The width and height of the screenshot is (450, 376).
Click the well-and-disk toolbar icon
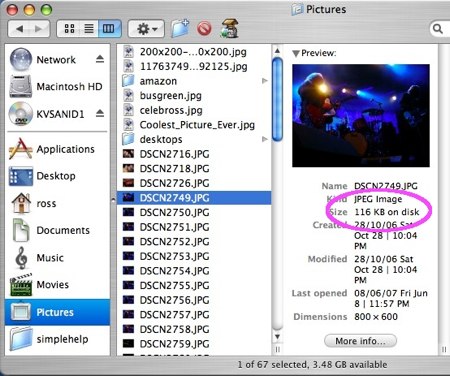pyautogui.click(x=230, y=28)
